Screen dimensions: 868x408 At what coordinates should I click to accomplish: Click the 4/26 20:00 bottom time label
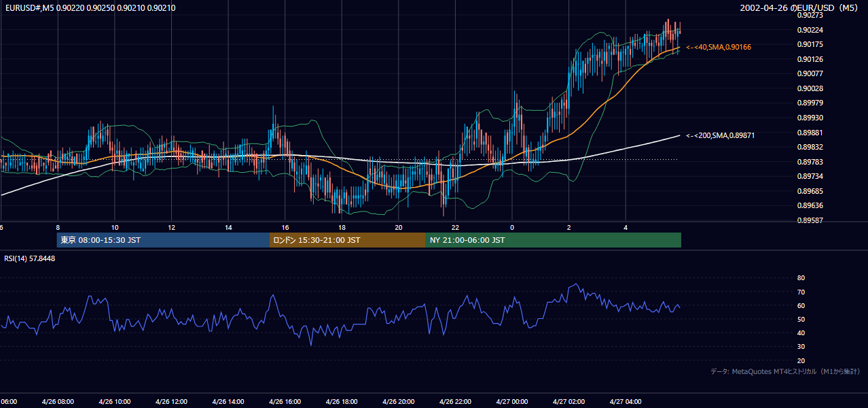(399, 402)
